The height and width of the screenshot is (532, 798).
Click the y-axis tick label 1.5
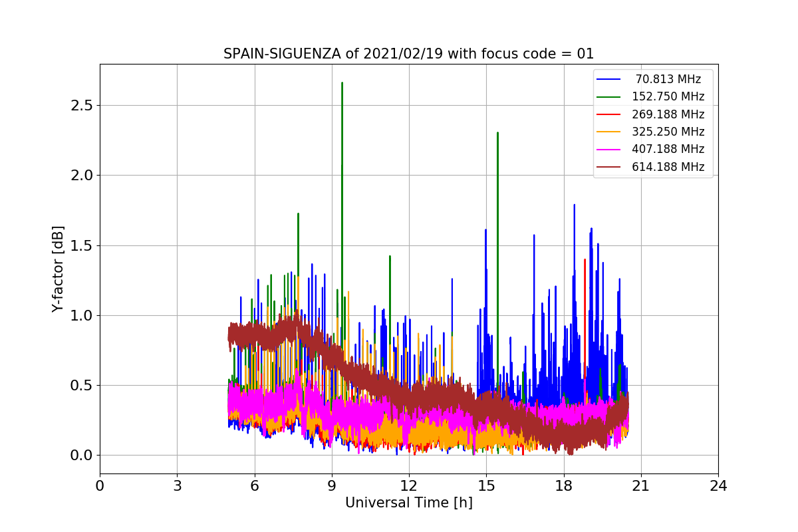pyautogui.click(x=82, y=245)
